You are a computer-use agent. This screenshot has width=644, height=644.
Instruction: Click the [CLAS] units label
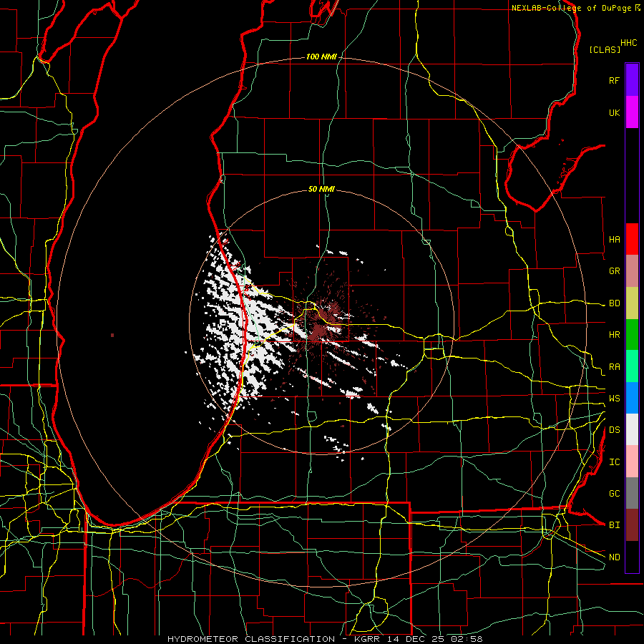tap(604, 49)
